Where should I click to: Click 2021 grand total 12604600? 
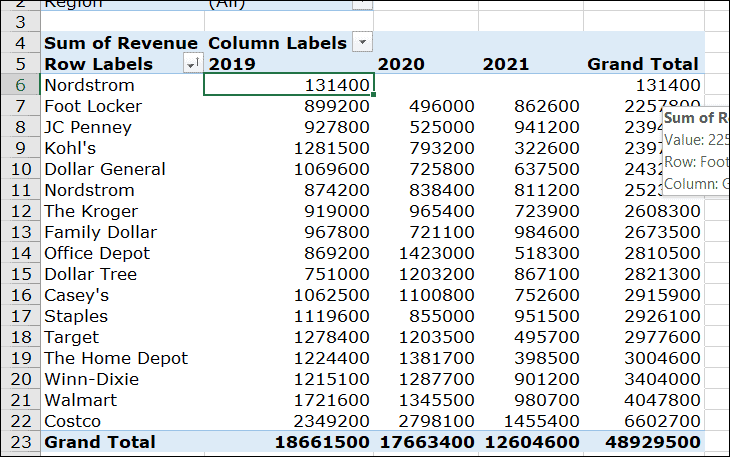coord(532,442)
